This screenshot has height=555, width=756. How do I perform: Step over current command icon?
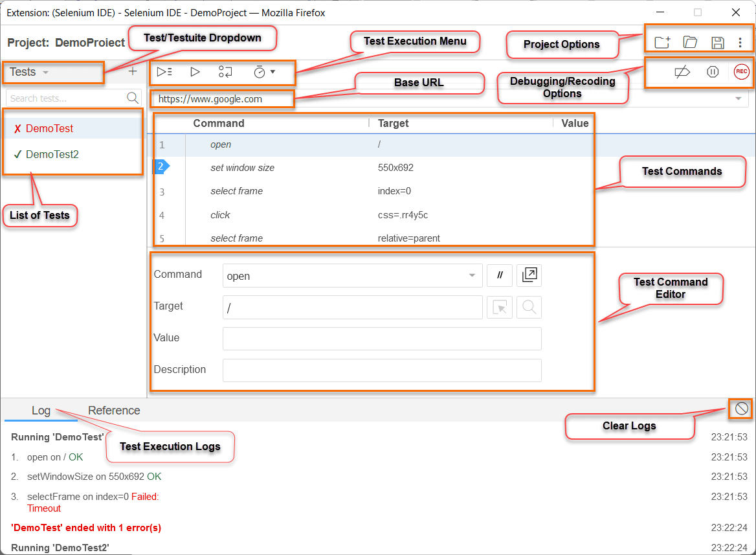pos(225,72)
